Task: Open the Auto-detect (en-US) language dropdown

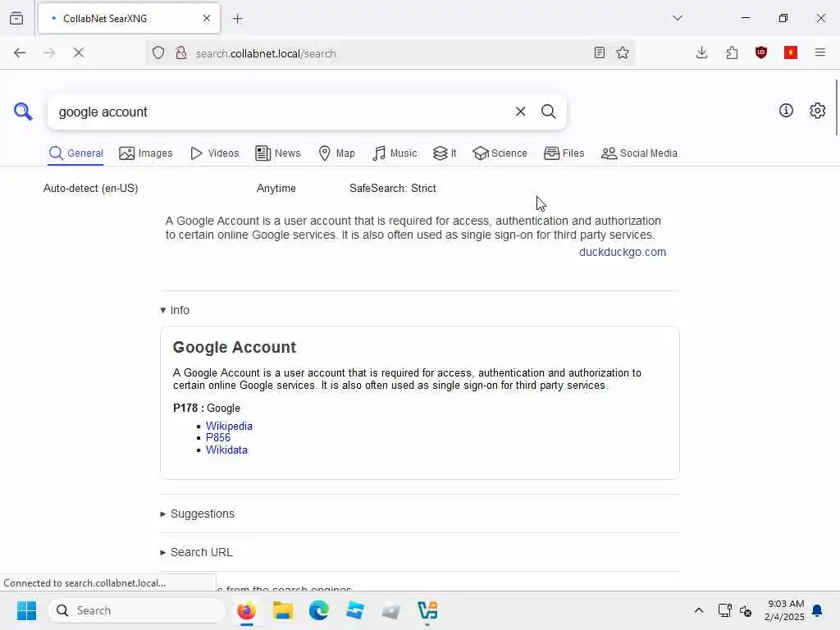Action: 90,188
